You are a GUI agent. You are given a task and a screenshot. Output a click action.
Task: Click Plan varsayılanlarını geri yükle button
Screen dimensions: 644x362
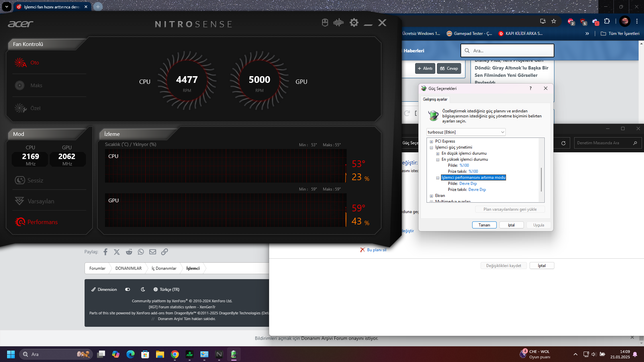(x=510, y=209)
